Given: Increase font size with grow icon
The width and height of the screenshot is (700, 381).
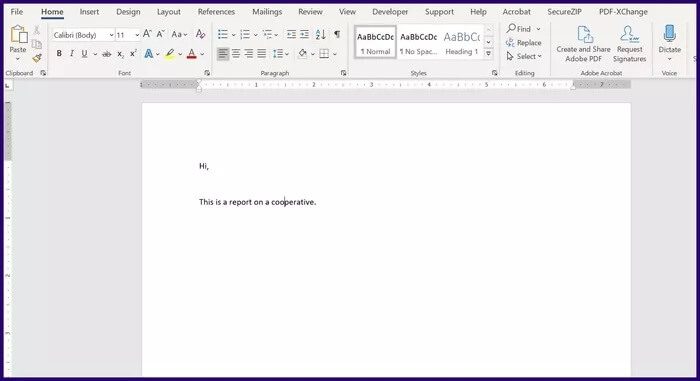Looking at the screenshot, I should (147, 34).
